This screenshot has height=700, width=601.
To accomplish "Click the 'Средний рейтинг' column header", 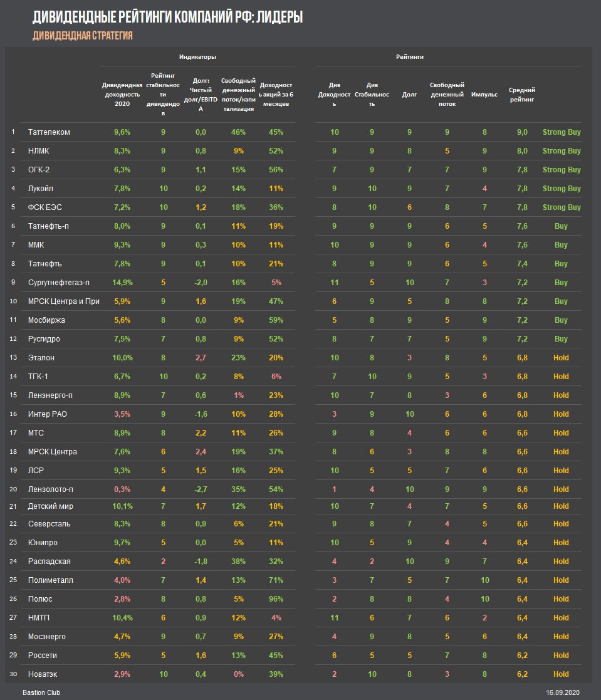I will [x=521, y=95].
